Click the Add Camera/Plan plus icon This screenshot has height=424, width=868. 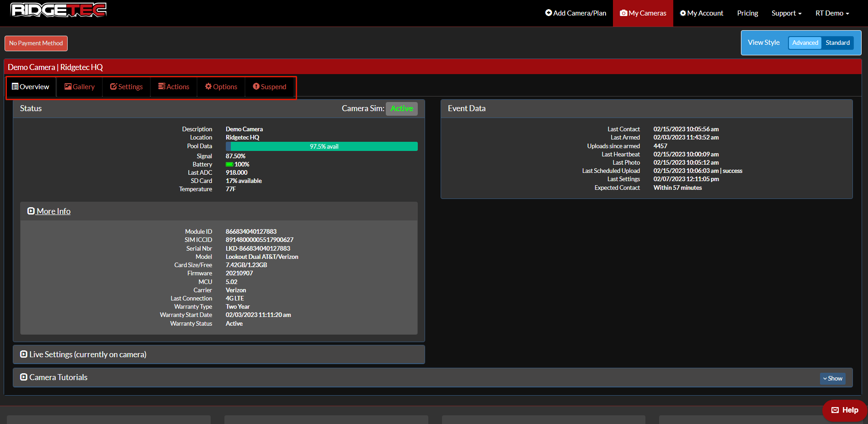[x=548, y=13]
